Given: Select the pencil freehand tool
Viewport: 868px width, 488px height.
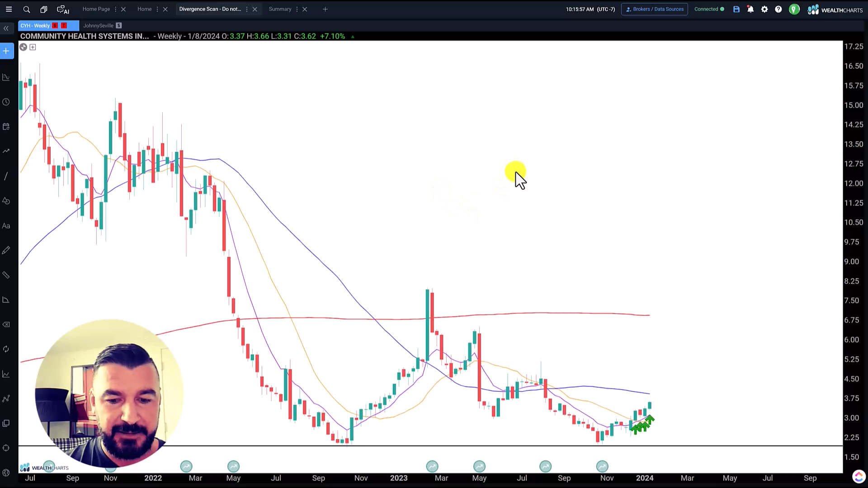Looking at the screenshot, I should click(6, 250).
